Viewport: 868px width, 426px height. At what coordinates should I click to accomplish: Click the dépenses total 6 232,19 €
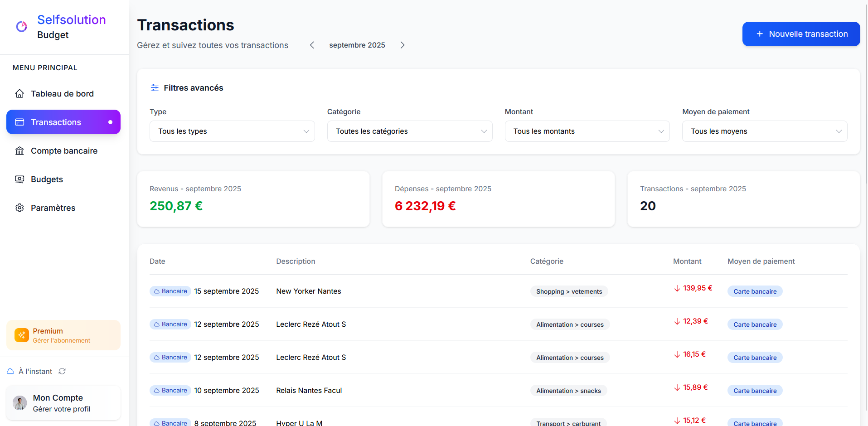pos(425,206)
